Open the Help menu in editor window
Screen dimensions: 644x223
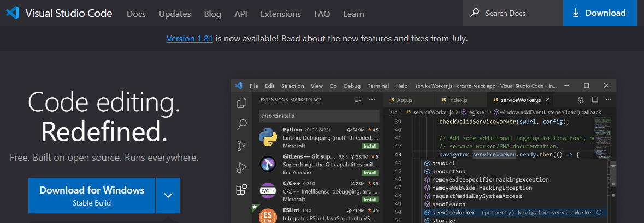401,86
